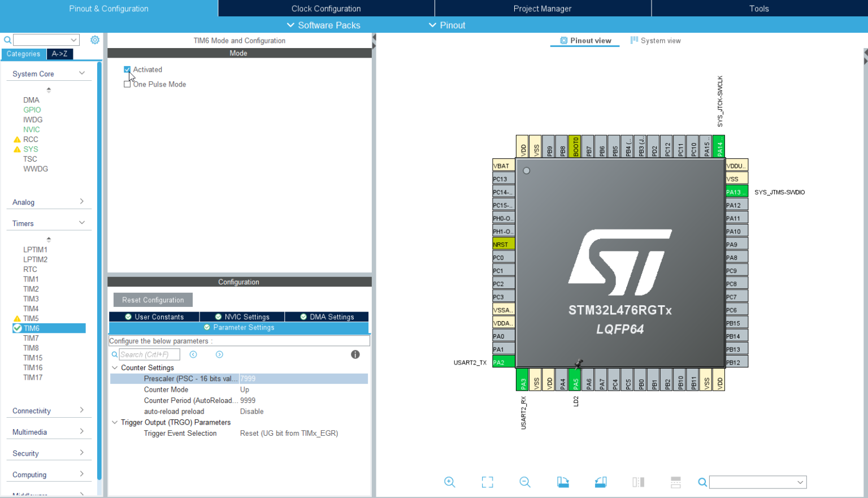Zoom in on the pinout view
This screenshot has height=498, width=868.
450,482
